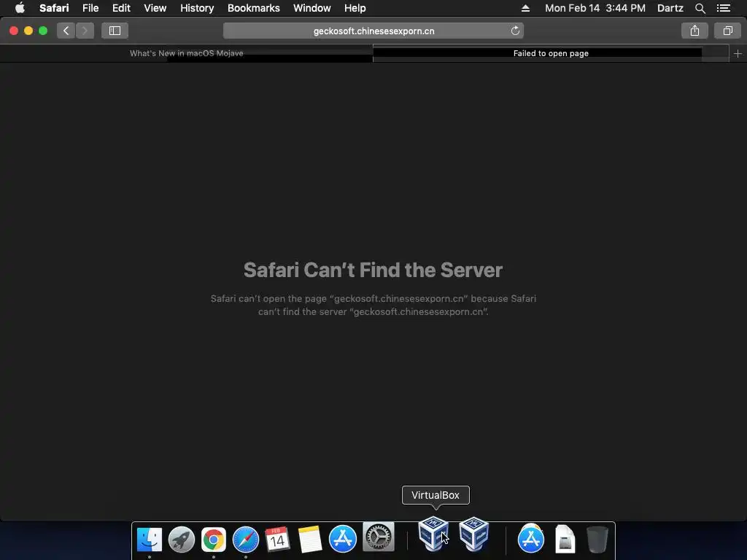The height and width of the screenshot is (560, 747).
Task: Open the History menu
Action: click(x=197, y=8)
